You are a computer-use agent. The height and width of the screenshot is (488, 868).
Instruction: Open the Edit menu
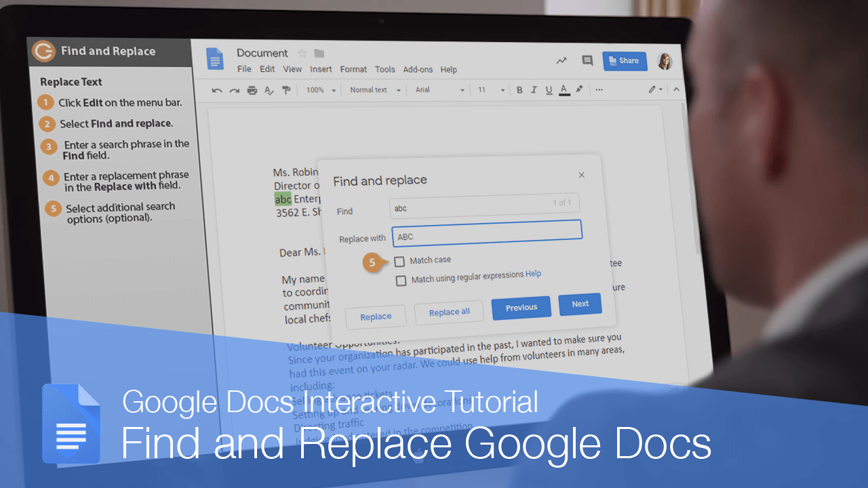click(x=267, y=69)
